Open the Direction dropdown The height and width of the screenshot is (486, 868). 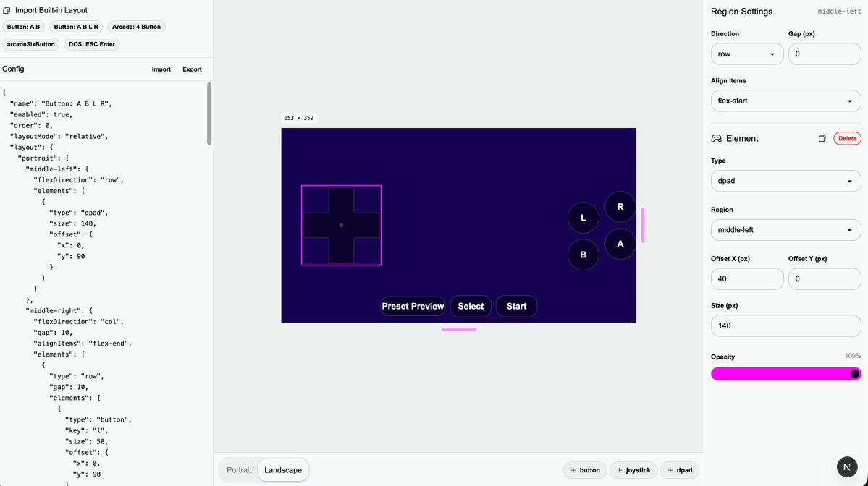coord(747,54)
